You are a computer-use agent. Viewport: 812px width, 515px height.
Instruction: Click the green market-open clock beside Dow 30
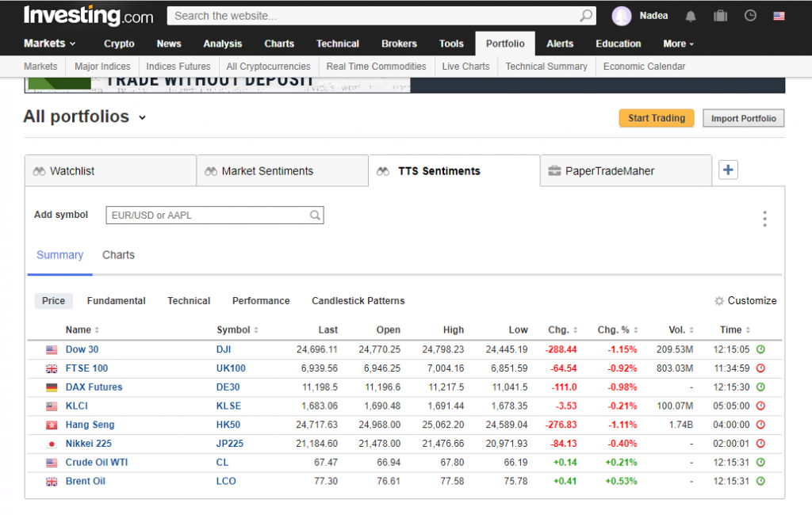point(759,349)
